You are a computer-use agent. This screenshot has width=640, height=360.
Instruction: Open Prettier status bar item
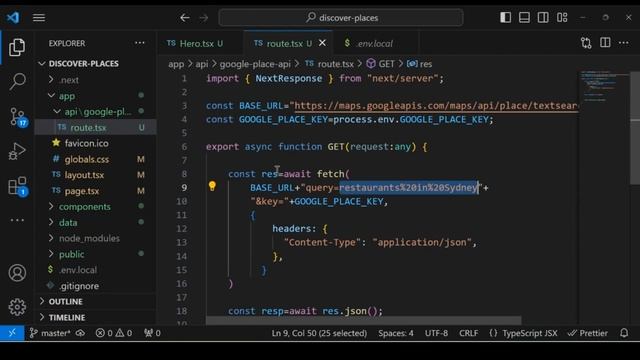(x=588, y=333)
